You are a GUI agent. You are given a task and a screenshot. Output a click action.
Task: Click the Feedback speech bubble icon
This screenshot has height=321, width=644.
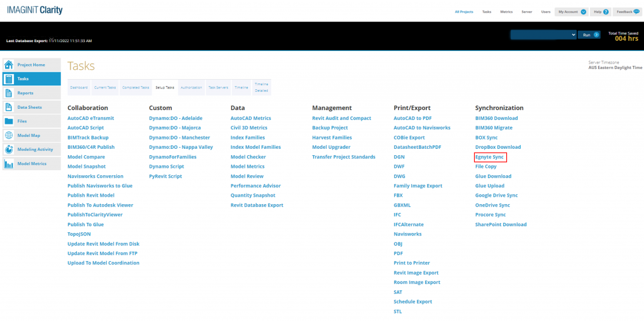click(636, 12)
